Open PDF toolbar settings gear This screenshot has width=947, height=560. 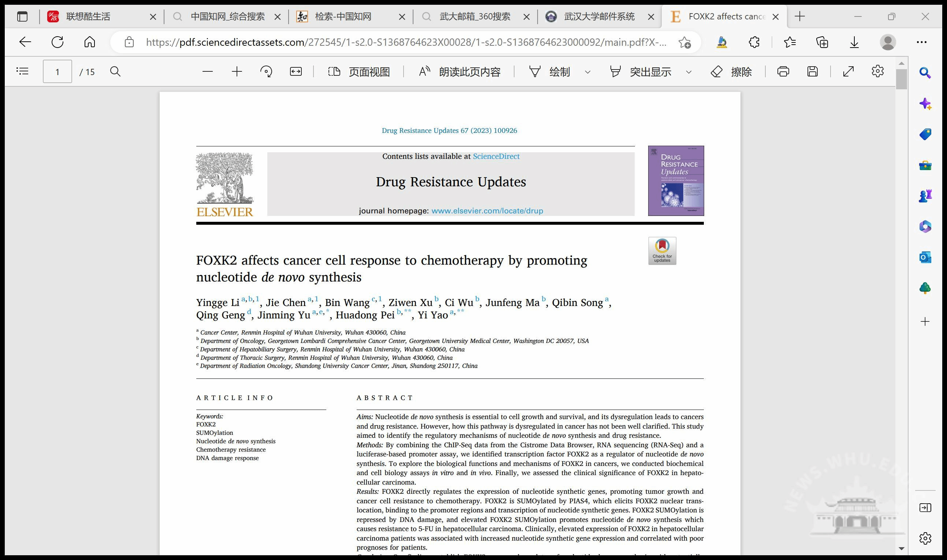point(877,71)
